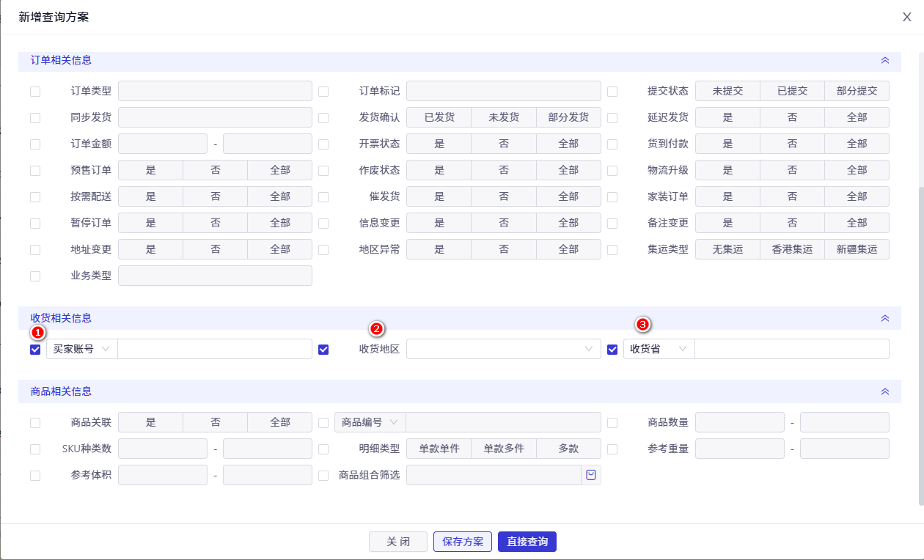Viewport: 924px width, 560px height.
Task: Choose 否 for 地区异常
Action: 504,249
